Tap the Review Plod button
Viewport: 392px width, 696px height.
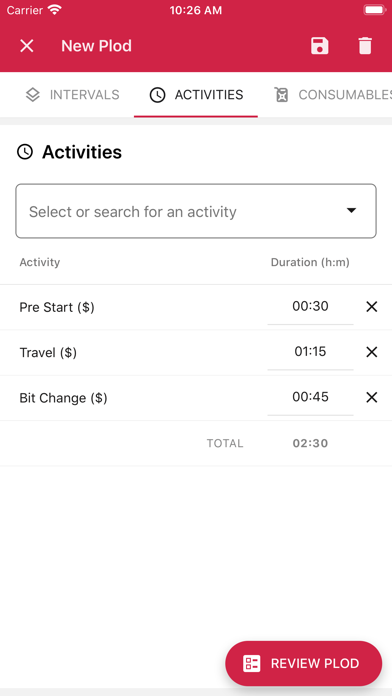coord(304,664)
